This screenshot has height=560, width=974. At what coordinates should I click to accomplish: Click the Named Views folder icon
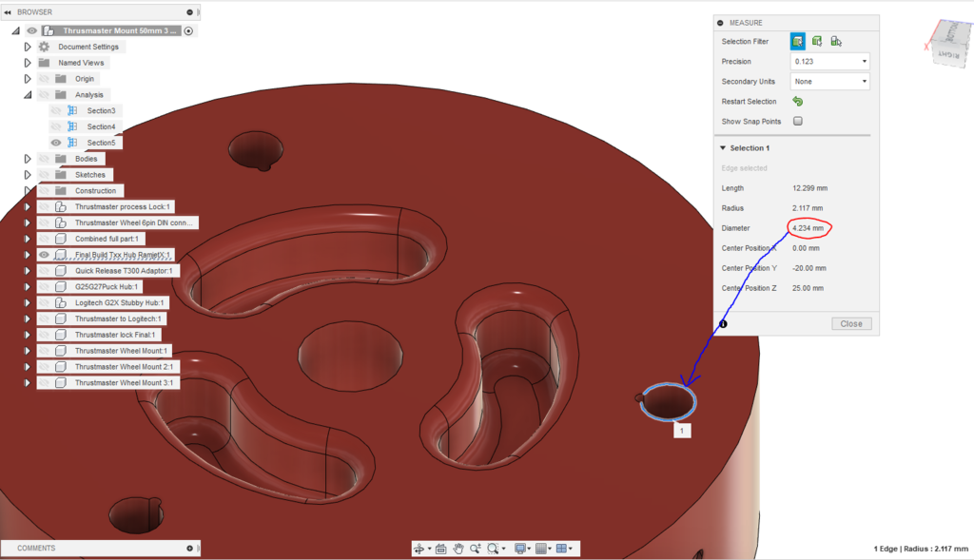(44, 63)
